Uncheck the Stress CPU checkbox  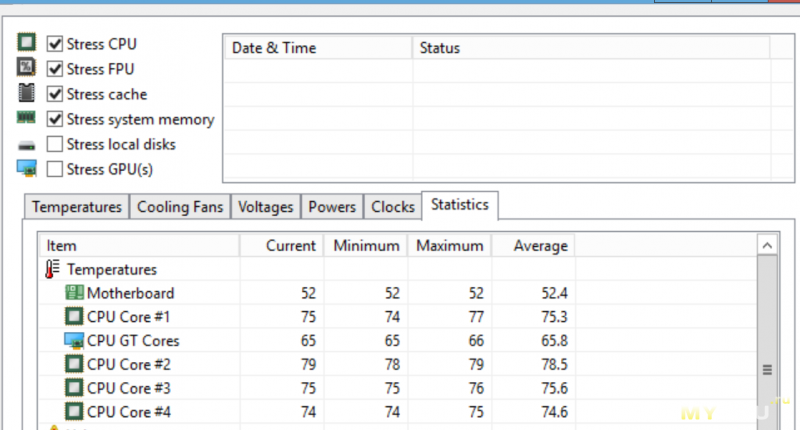coord(55,44)
